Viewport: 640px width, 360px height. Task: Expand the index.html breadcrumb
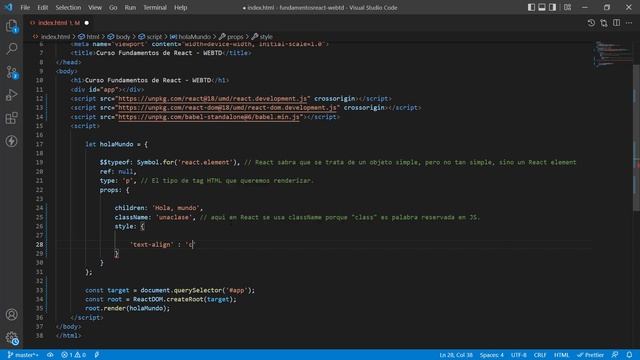click(51, 37)
